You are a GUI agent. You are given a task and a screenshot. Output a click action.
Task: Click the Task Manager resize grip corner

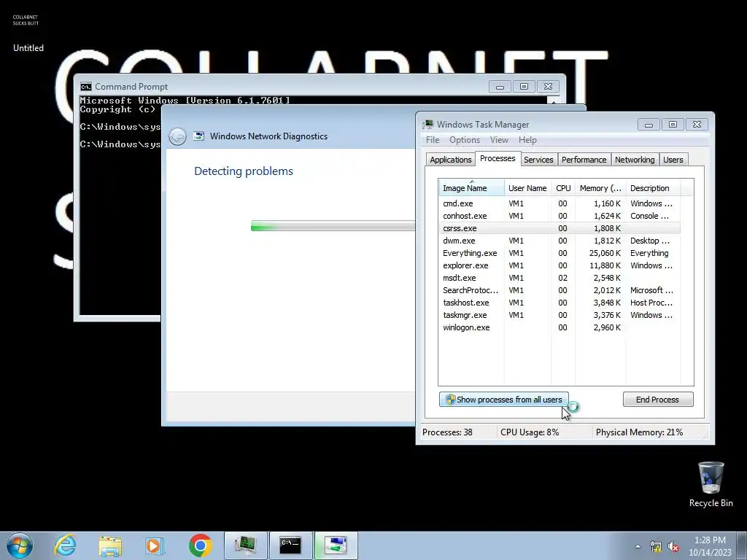coord(705,435)
